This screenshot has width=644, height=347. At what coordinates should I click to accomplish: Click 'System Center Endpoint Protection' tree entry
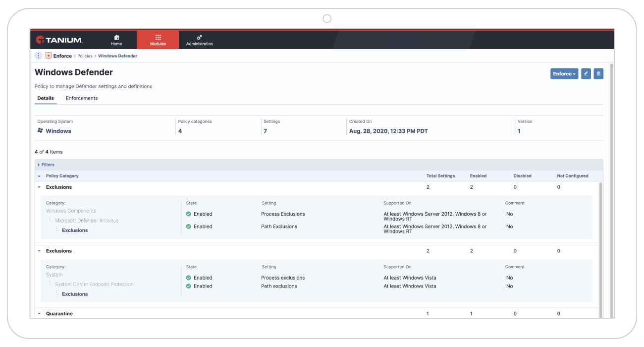point(94,285)
